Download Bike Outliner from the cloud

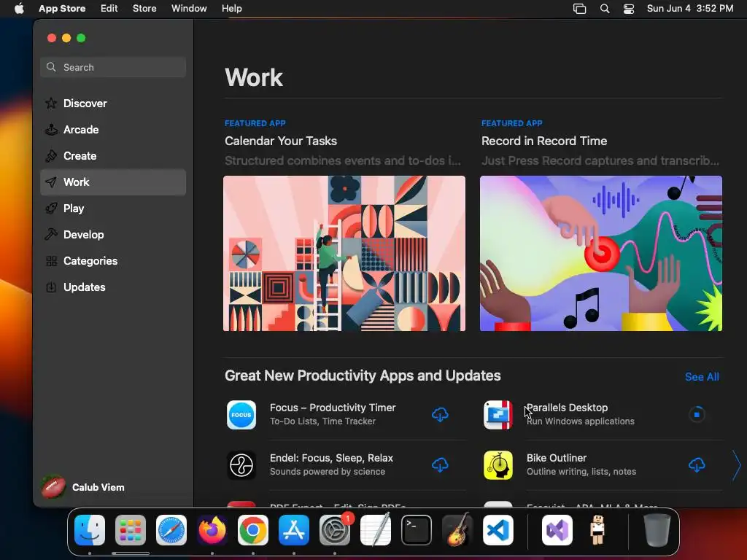point(697,464)
